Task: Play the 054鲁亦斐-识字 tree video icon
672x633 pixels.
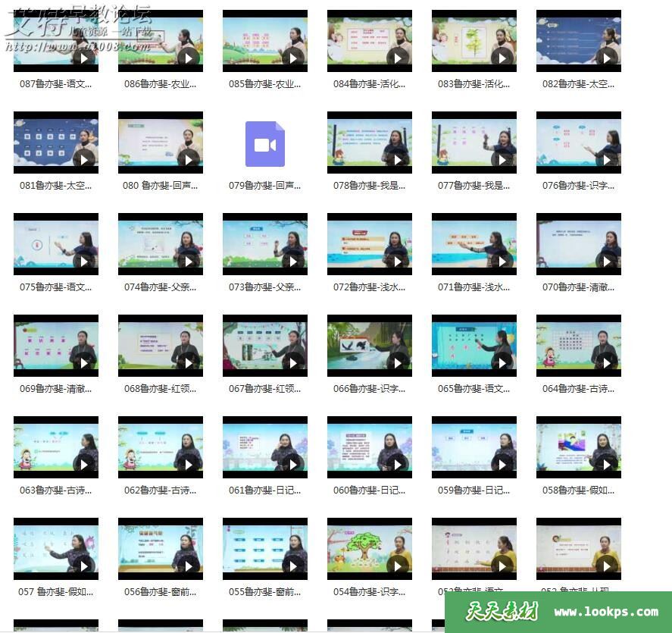Action: [x=397, y=565]
